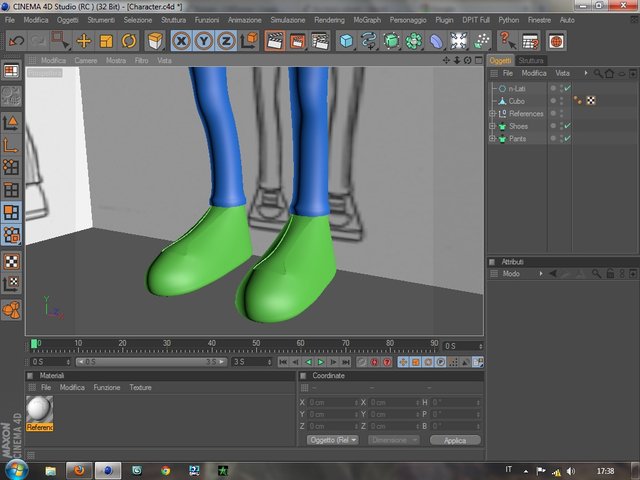Toggle Z axis lock
640x480 pixels.
coord(227,41)
